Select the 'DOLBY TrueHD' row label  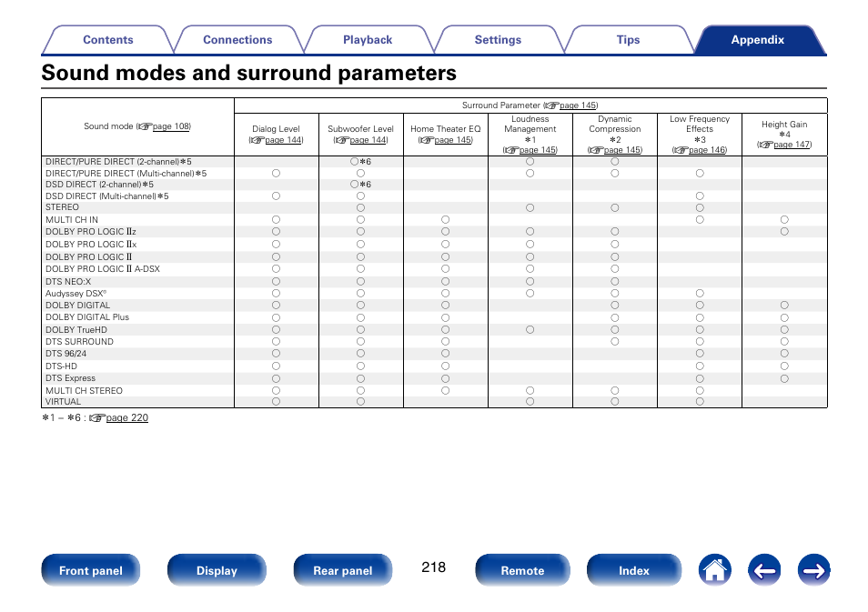76,330
